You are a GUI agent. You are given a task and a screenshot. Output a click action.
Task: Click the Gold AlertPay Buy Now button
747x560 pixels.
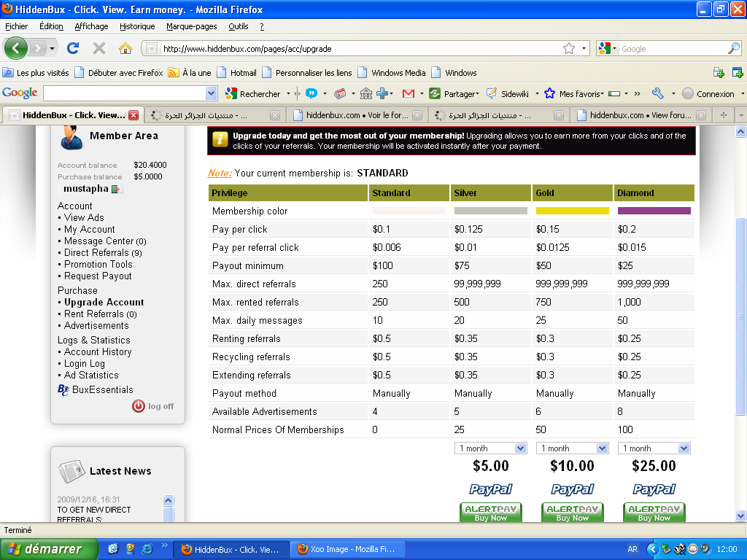pos(572,513)
